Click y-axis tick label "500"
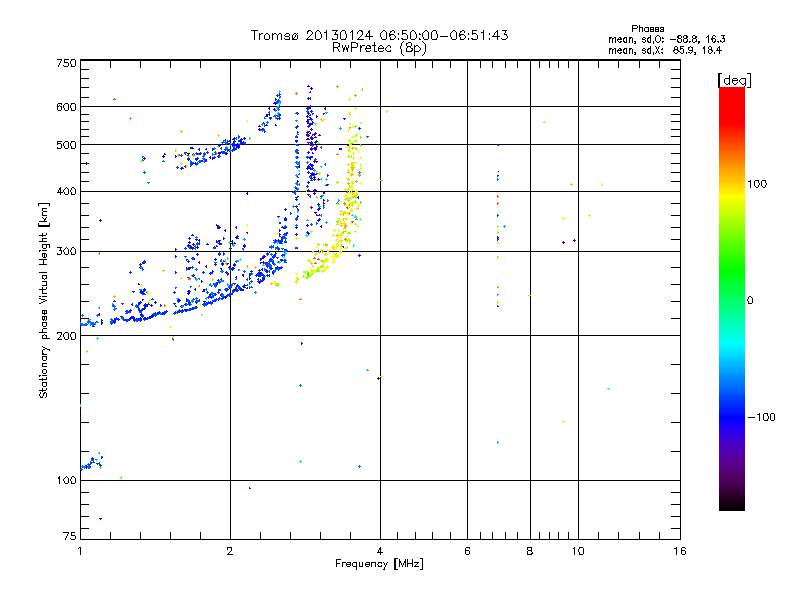The image size is (800, 600). tap(66, 145)
